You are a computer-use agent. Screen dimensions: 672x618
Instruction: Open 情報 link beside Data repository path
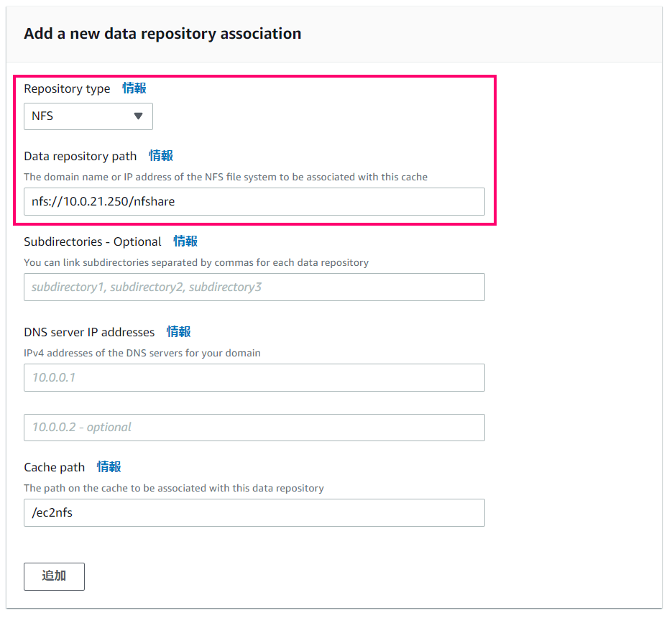(161, 156)
